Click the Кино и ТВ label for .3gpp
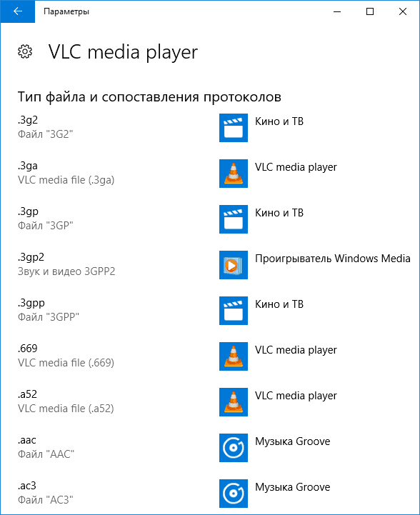Viewport: 420px width, 515px height. [279, 304]
